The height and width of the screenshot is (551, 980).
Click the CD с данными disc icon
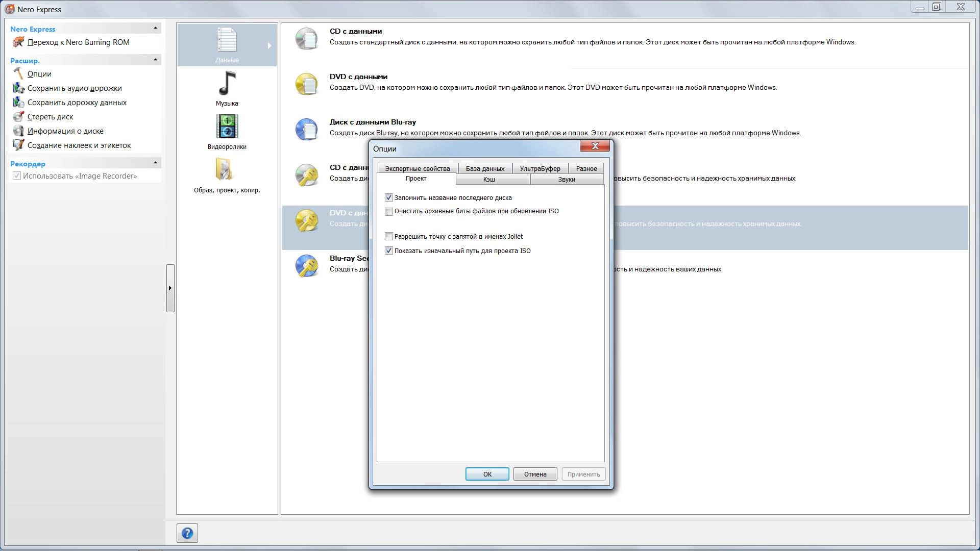click(x=307, y=39)
